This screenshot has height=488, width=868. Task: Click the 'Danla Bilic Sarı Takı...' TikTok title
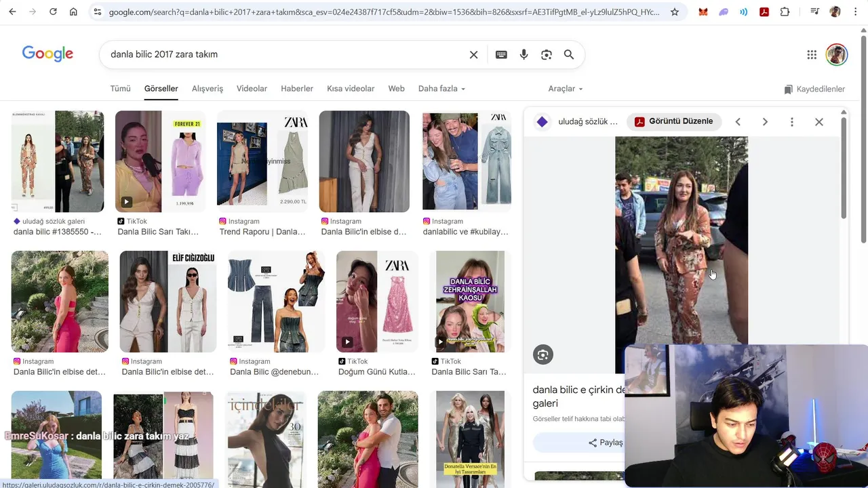pyautogui.click(x=158, y=232)
